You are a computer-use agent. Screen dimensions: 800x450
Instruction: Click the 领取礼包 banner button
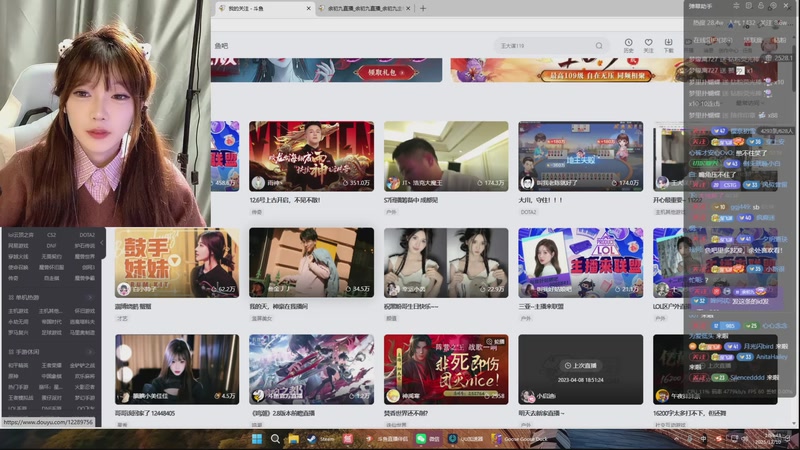386,72
